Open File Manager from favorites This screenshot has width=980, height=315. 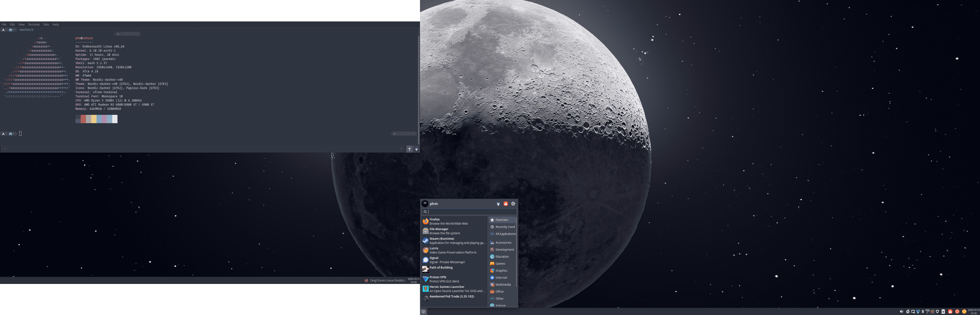454,231
